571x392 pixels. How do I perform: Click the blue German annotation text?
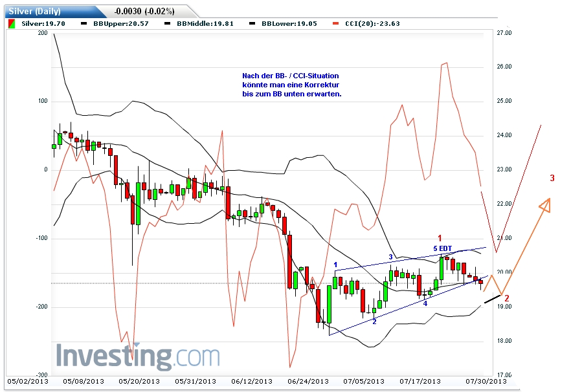(292, 85)
